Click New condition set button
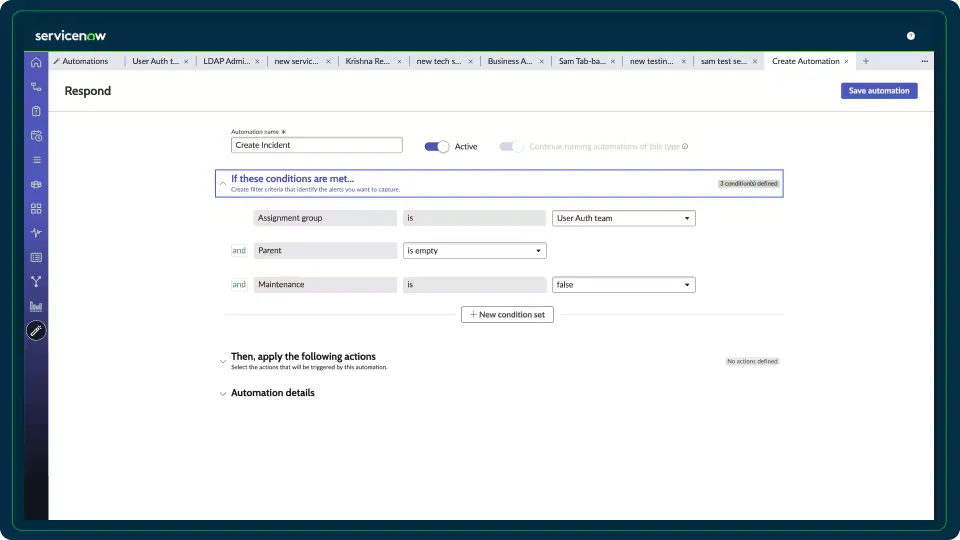Viewport: 960px width, 540px height. (x=507, y=314)
